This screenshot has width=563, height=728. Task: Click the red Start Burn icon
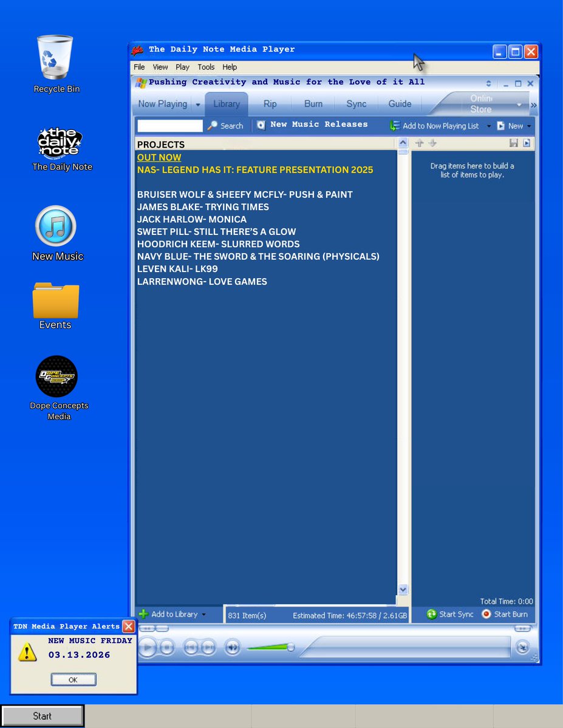[x=486, y=614]
